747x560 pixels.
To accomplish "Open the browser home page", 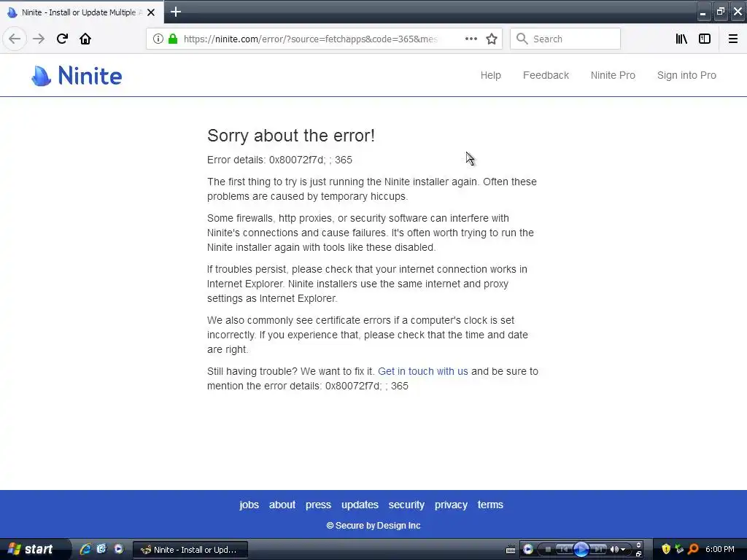I will (x=85, y=39).
